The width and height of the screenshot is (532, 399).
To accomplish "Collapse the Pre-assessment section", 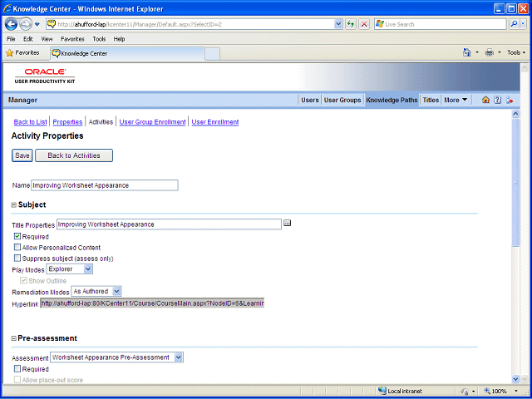I will [14, 338].
